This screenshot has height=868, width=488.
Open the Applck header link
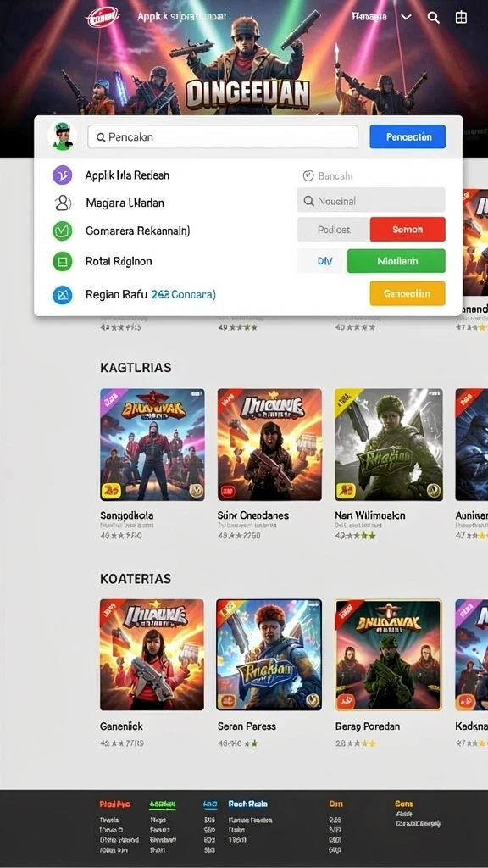[182, 17]
